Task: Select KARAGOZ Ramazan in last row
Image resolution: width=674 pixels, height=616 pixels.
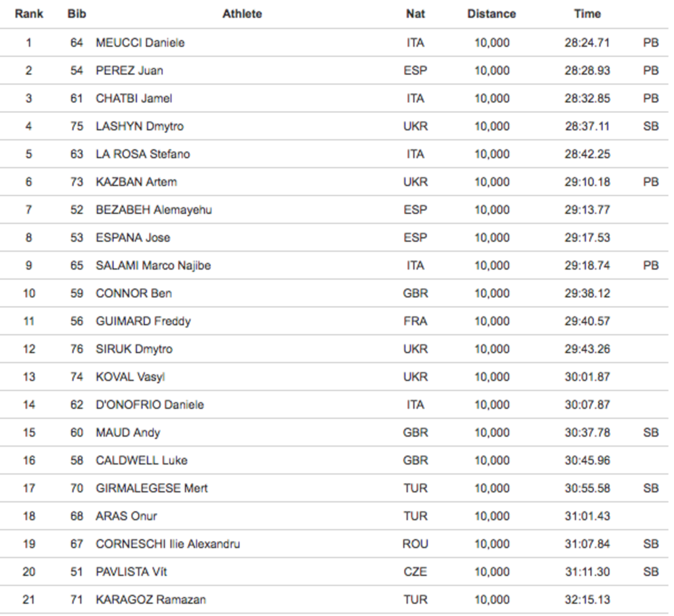Action: [151, 600]
